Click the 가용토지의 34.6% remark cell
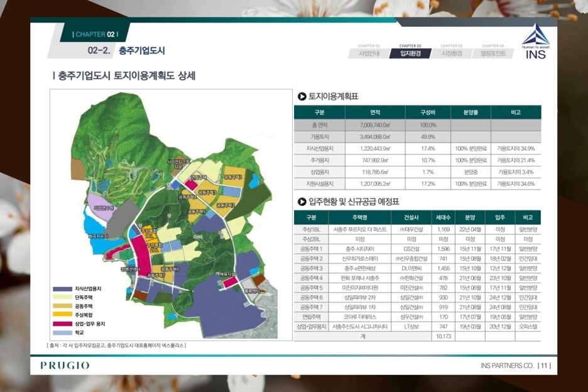 click(516, 184)
